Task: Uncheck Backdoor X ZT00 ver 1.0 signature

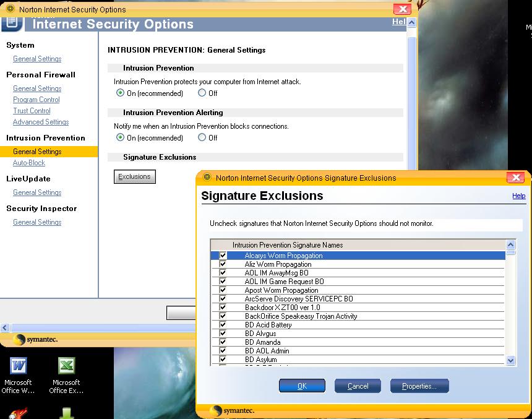Action: (223, 308)
